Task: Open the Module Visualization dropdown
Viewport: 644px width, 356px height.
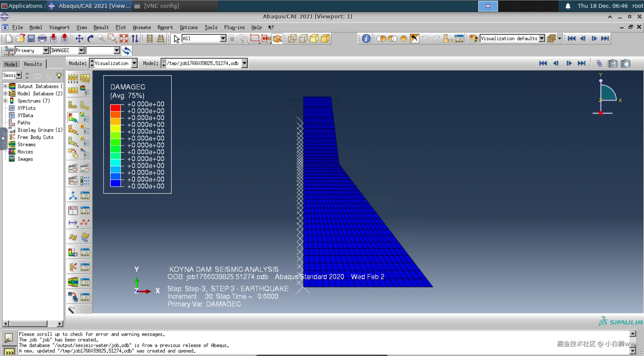Action: pos(134,63)
